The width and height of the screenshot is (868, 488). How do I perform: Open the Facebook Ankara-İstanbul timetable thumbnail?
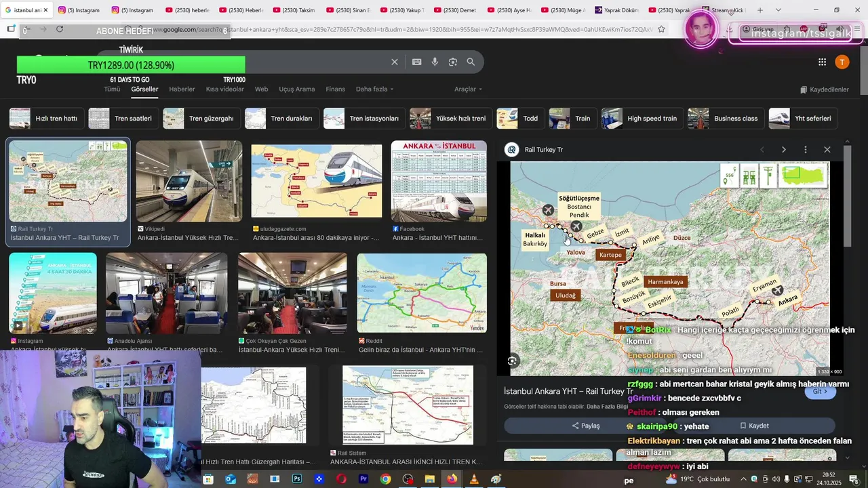[x=439, y=181]
